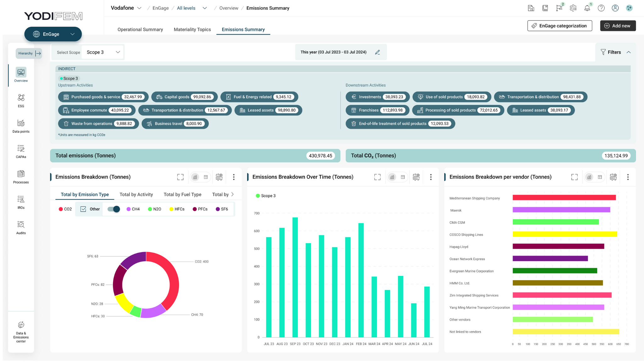Switch per vendor card to table view
The width and height of the screenshot is (644, 362).
coord(600,177)
